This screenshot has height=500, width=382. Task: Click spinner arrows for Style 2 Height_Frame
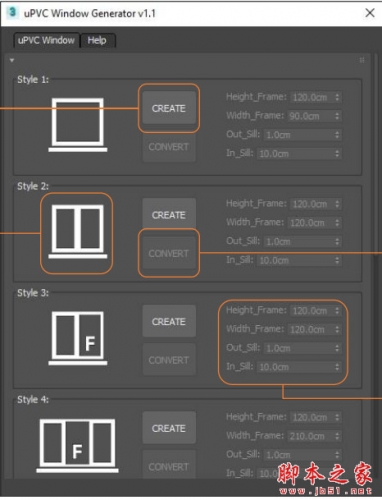(337, 204)
